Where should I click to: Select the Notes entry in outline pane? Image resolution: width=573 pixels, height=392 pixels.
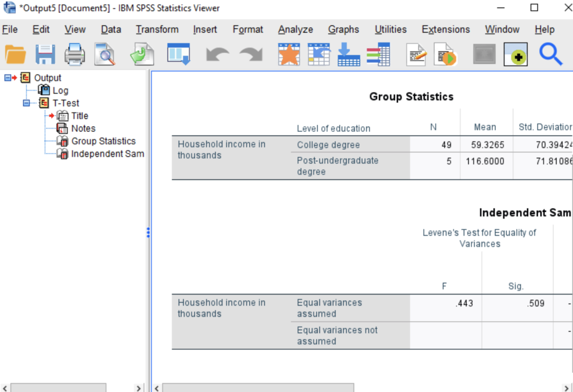tap(82, 128)
